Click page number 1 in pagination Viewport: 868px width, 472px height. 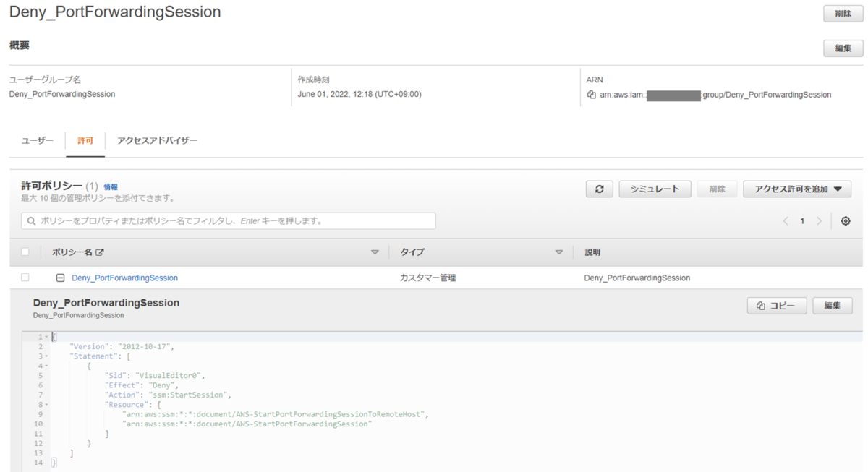point(802,221)
